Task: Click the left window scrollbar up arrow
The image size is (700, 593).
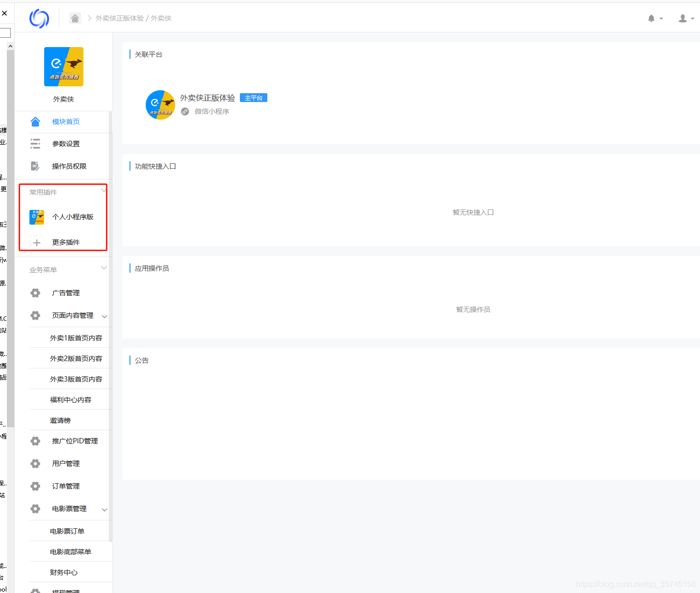Action: click(x=10, y=46)
